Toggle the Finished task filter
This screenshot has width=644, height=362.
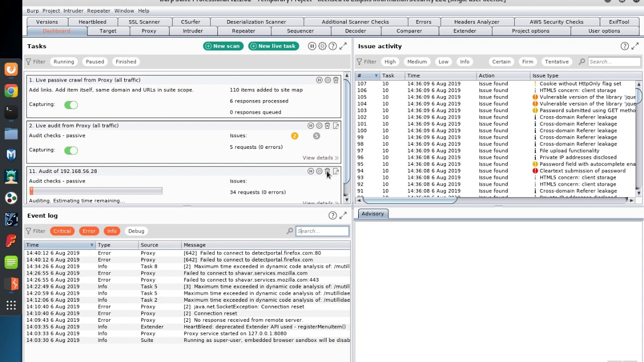point(126,62)
